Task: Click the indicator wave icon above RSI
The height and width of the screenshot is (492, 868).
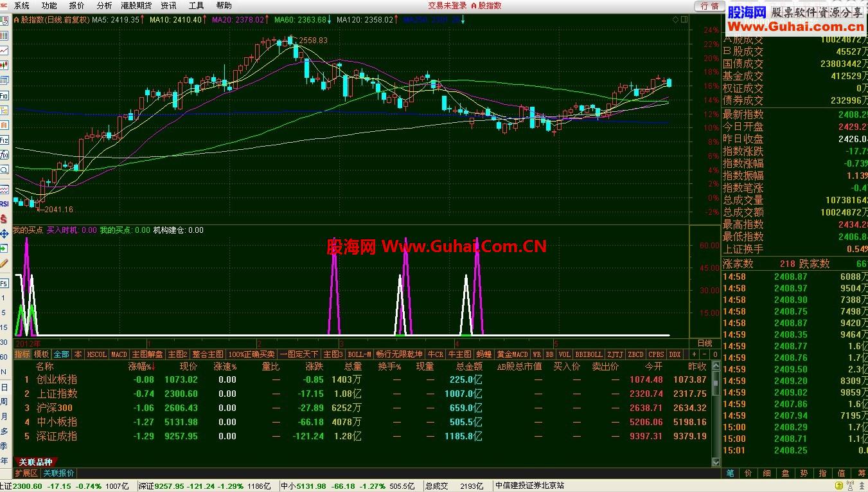Action: click(x=4, y=190)
